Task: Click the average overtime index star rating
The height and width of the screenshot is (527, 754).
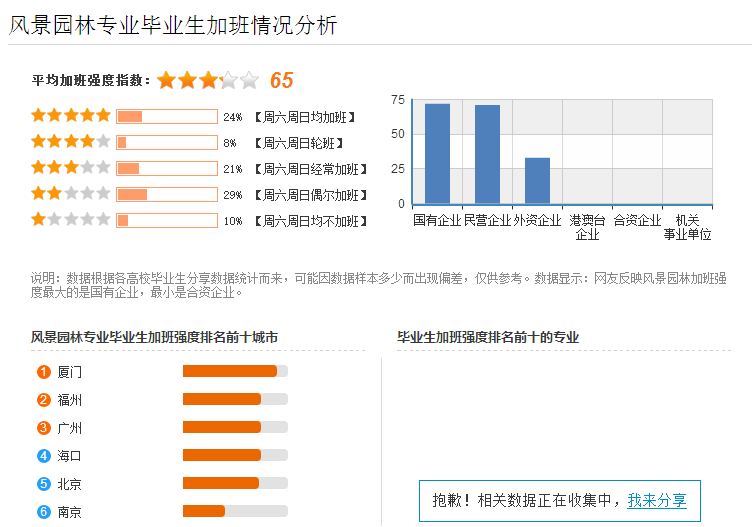Action: point(208,80)
